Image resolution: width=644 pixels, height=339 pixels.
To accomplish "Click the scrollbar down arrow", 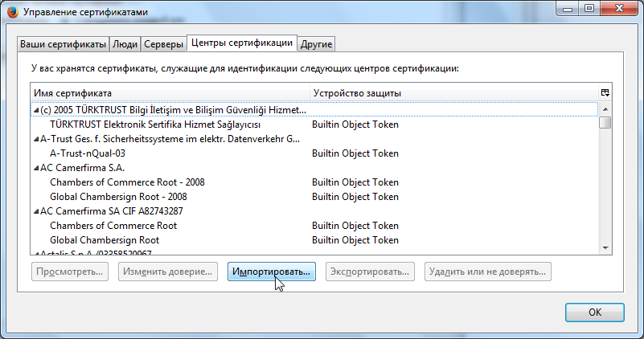I will coord(605,248).
